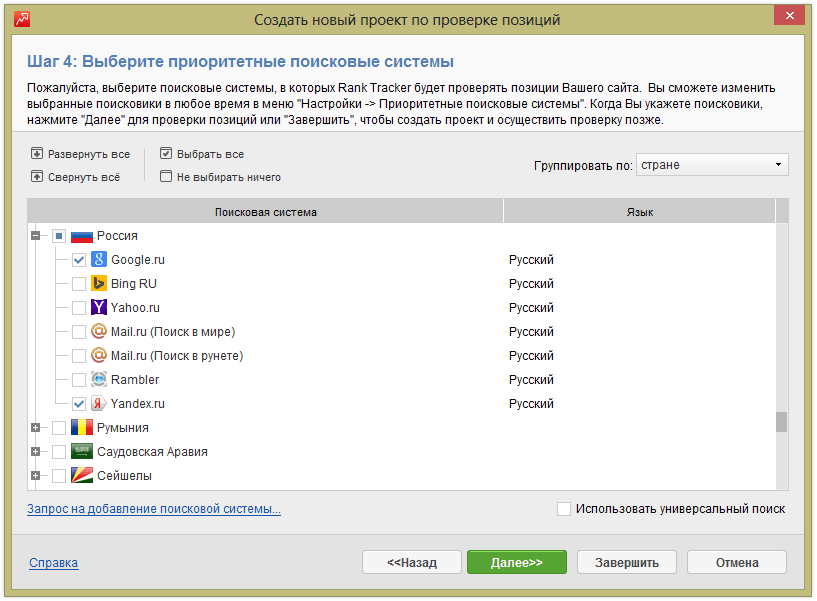
Task: Select the Rambler row label
Action: click(x=135, y=379)
